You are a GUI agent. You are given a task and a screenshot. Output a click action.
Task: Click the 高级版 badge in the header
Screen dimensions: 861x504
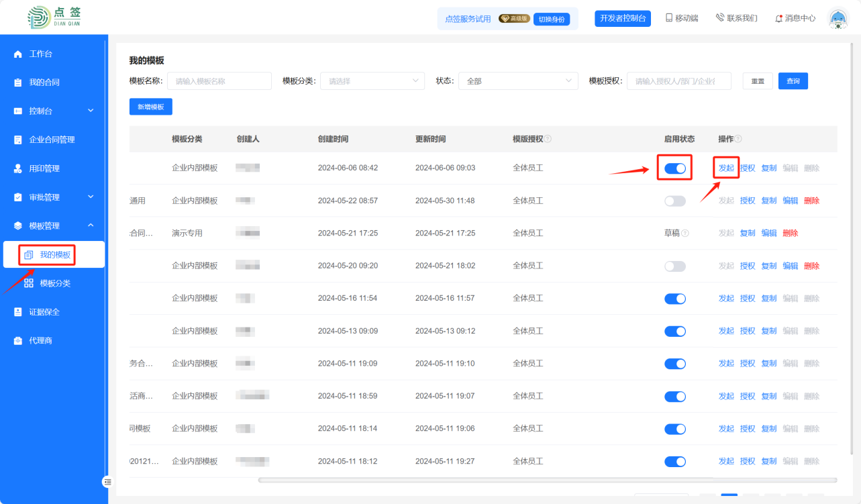point(514,19)
